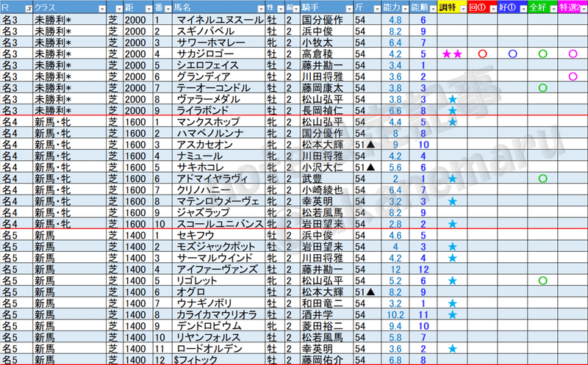Select the blue star in ヴァラーメダル row
This screenshot has width=588, height=365.
click(452, 99)
